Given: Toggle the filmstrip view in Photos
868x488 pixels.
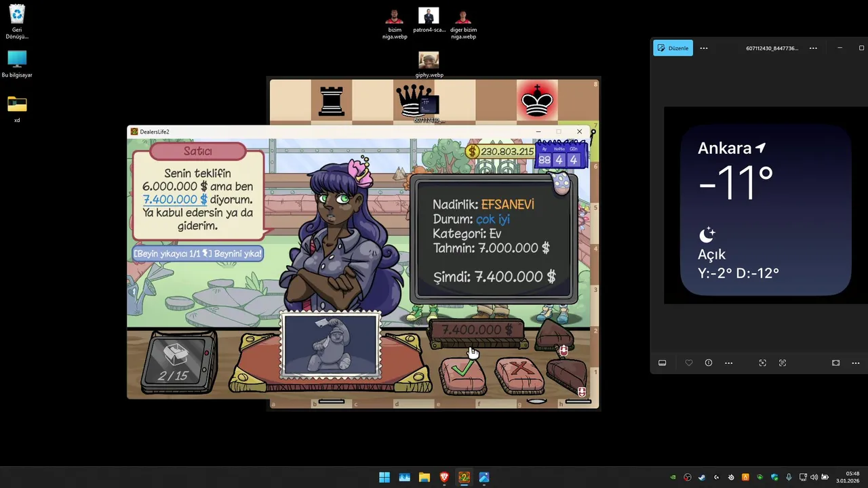Looking at the screenshot, I should click(x=663, y=363).
